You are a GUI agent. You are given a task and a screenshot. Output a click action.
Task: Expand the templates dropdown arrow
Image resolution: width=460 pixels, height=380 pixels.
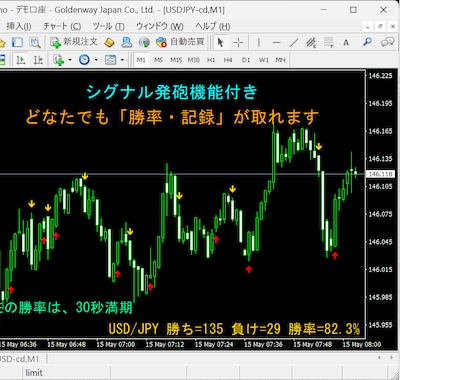point(122,60)
